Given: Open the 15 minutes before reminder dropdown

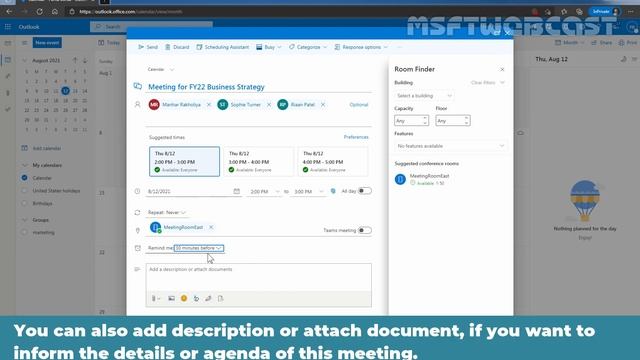Looking at the screenshot, I should point(199,248).
